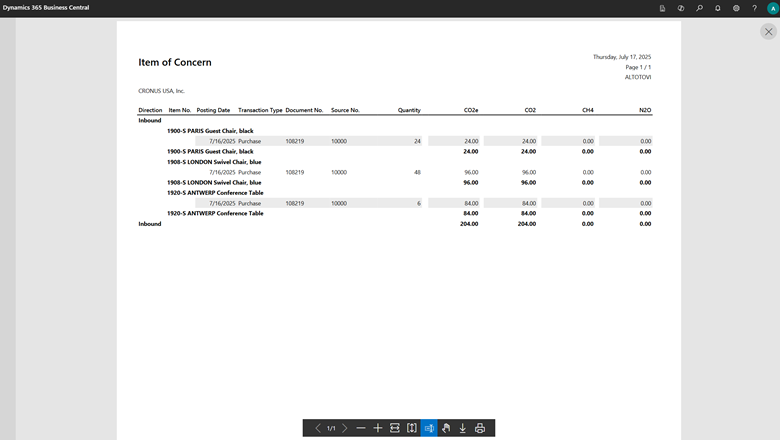Image resolution: width=780 pixels, height=440 pixels.
Task: Click the 'Posting Date' column header
Action: [x=213, y=110]
